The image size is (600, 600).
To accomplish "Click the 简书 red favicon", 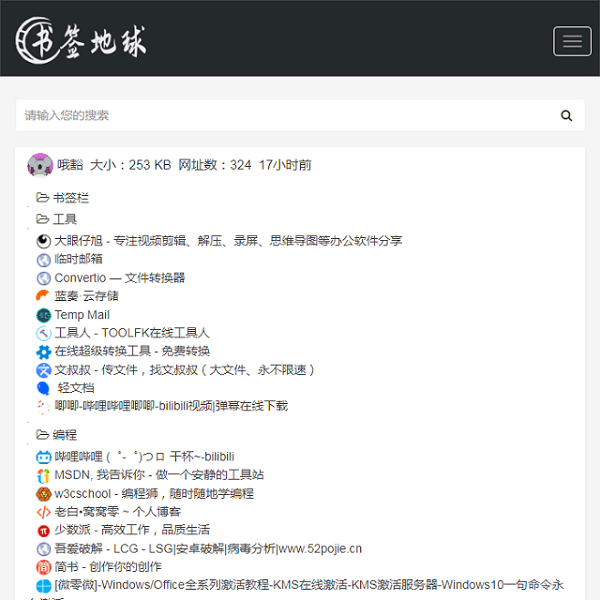I will [44, 567].
